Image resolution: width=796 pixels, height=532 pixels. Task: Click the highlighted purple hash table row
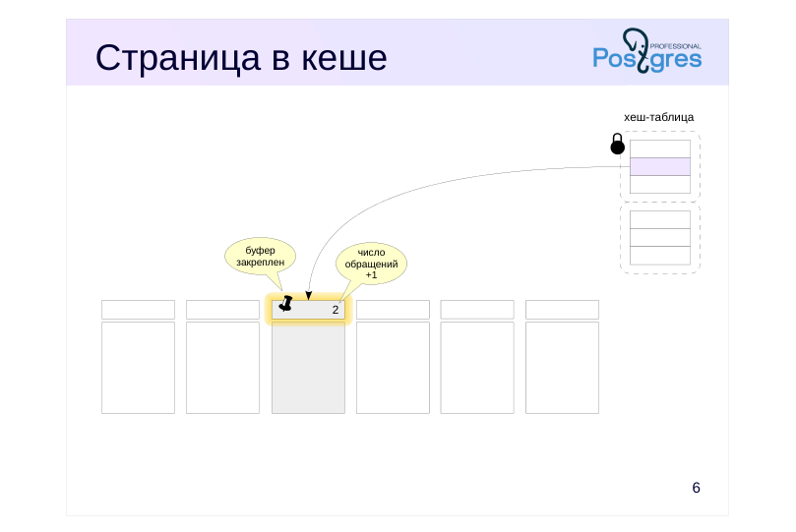click(x=660, y=166)
